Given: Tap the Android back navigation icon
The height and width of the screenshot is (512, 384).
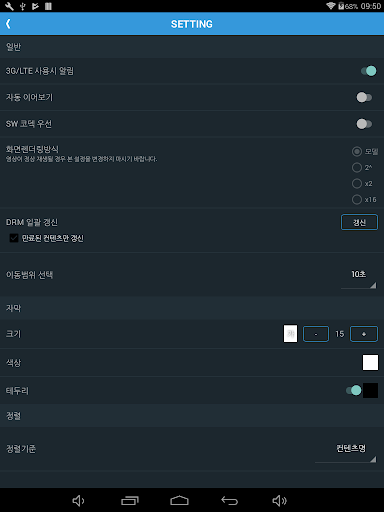Looking at the screenshot, I should (x=230, y=500).
